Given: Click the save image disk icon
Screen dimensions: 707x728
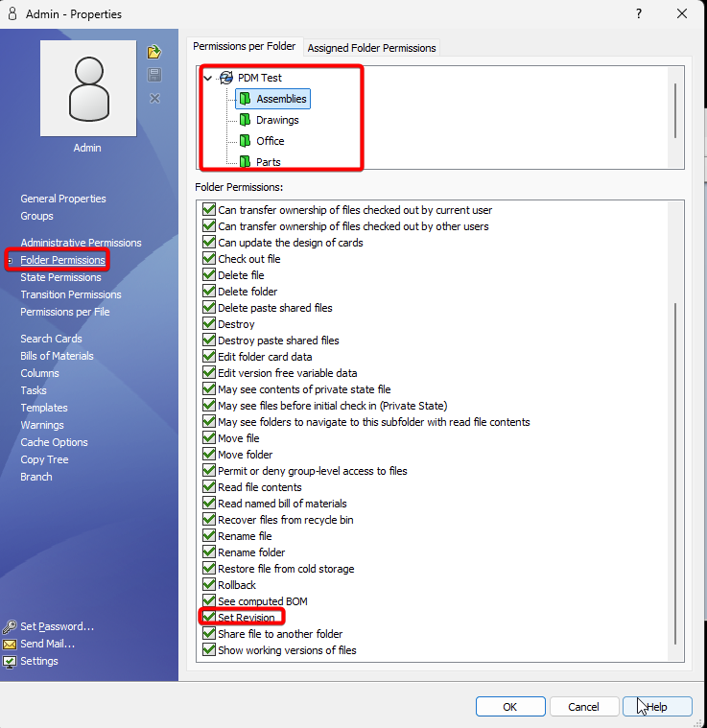Looking at the screenshot, I should tap(154, 75).
